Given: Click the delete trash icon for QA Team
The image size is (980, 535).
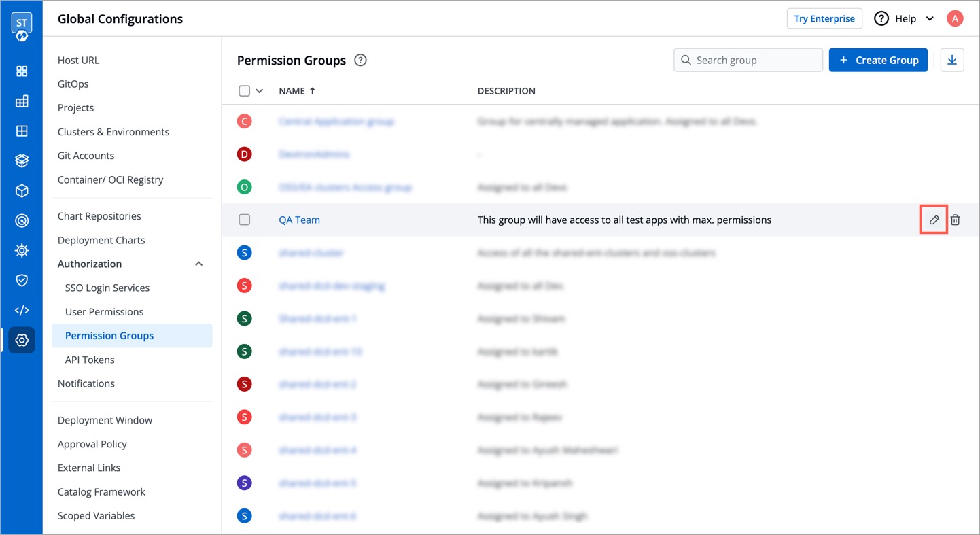Looking at the screenshot, I should [x=955, y=220].
